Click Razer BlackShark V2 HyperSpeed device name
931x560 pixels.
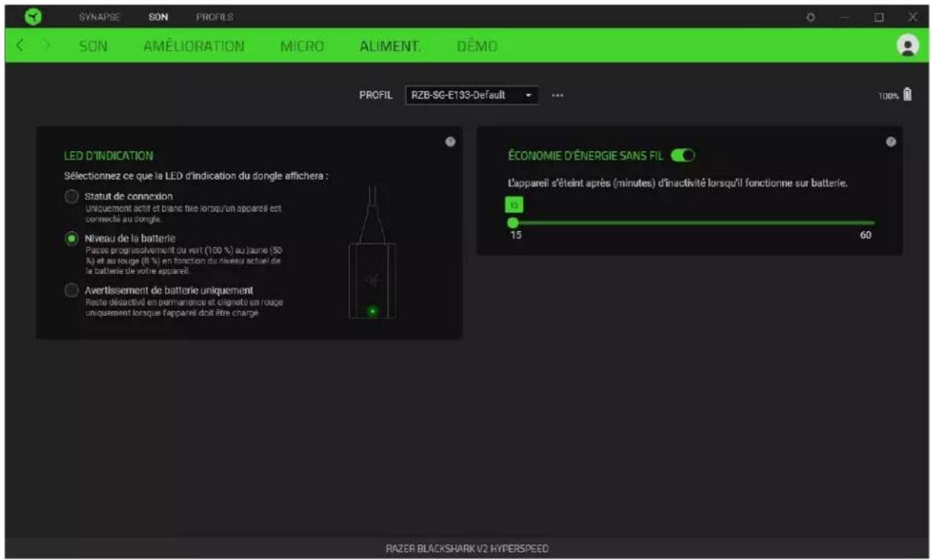click(x=467, y=548)
